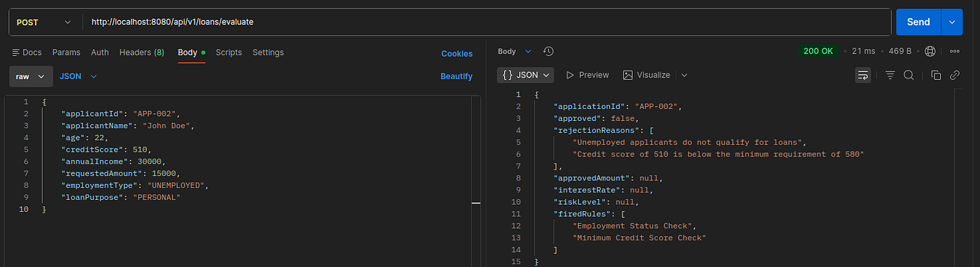Select the request Body tab
The image size is (980, 267).
click(191, 52)
